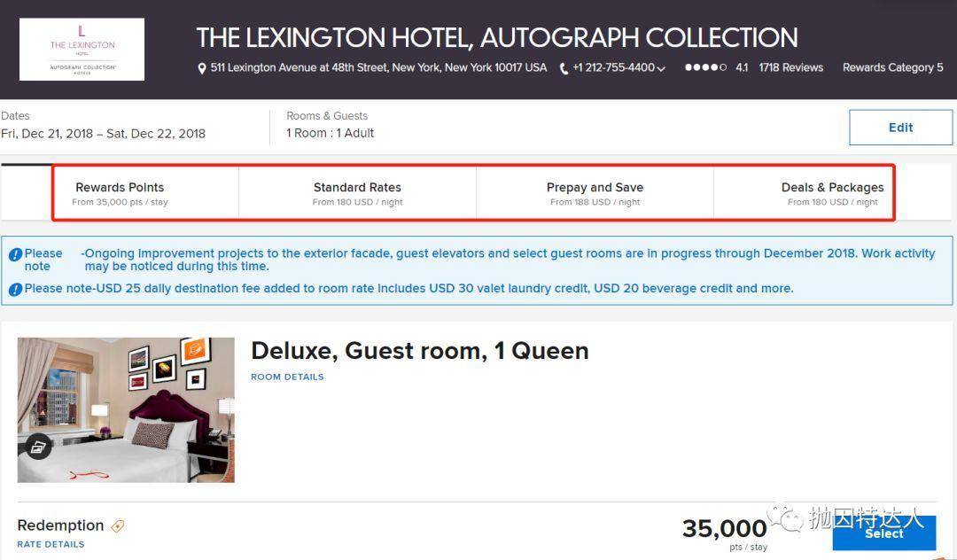The image size is (957, 560).
Task: Click the Edit button
Action: pyautogui.click(x=900, y=128)
